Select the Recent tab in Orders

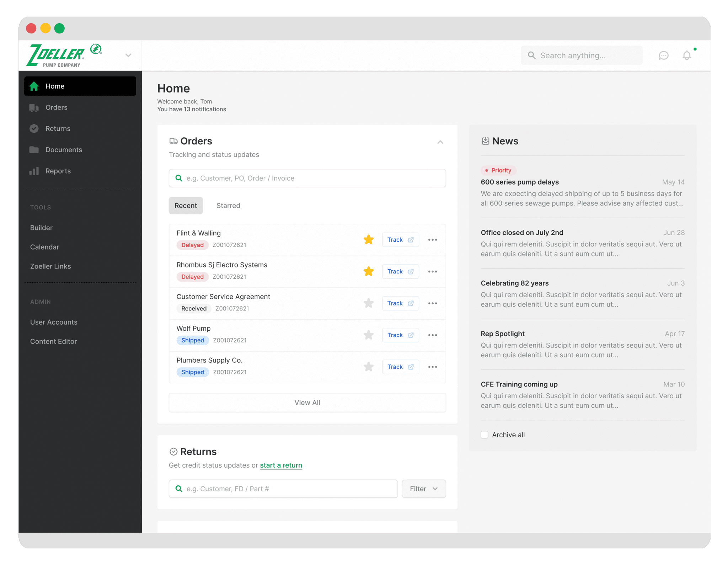[x=186, y=206]
